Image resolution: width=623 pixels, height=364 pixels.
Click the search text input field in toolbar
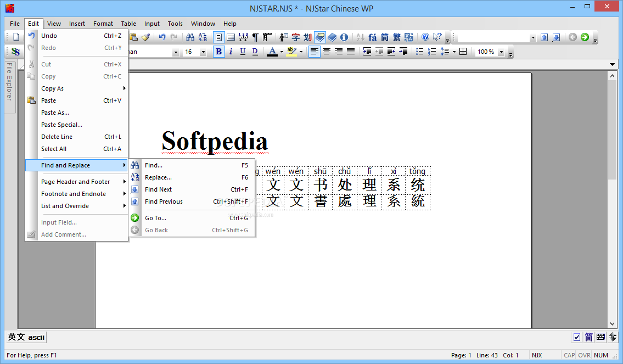[493, 38]
